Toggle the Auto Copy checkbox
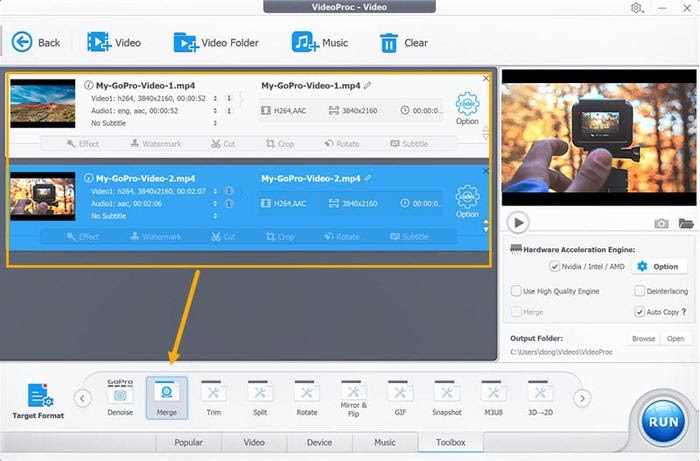The image size is (700, 461). (639, 311)
